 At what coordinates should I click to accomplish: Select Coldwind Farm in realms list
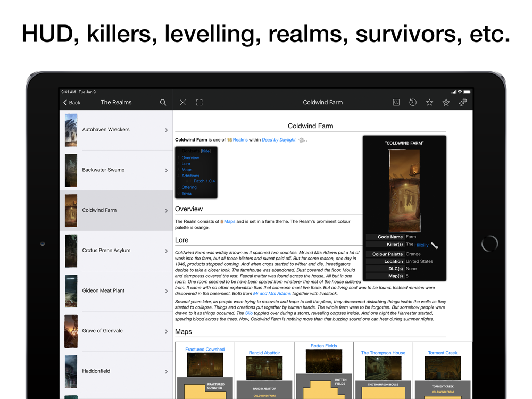116,211
